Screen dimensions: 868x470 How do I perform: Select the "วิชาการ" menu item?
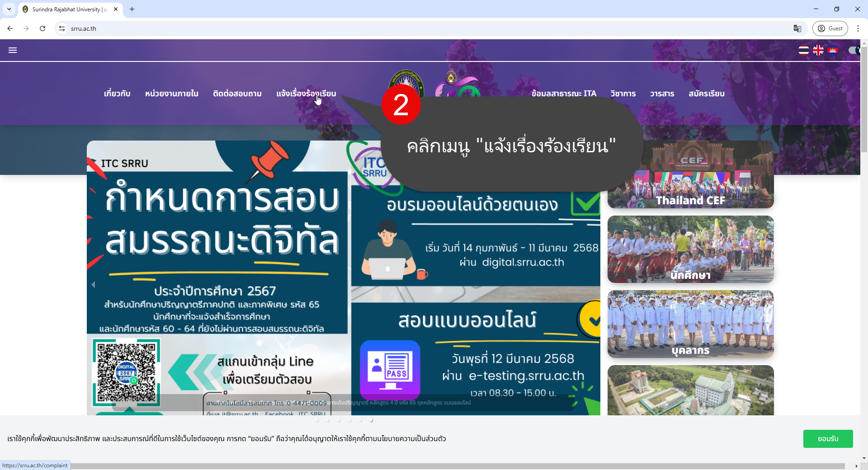pos(623,94)
